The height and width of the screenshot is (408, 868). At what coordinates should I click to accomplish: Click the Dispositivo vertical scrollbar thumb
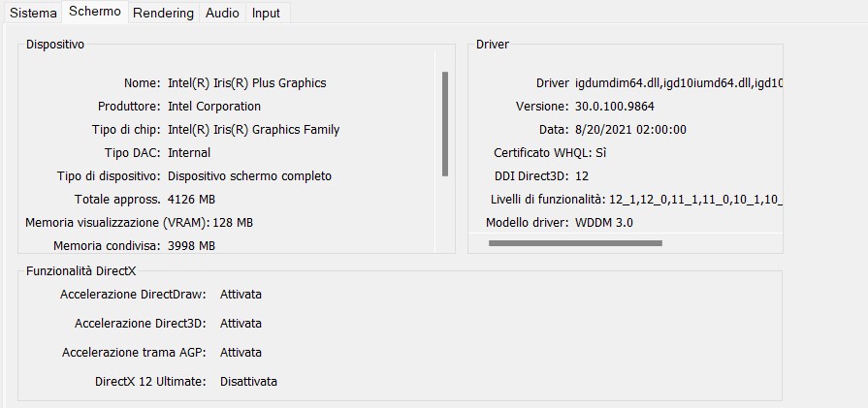point(445,124)
